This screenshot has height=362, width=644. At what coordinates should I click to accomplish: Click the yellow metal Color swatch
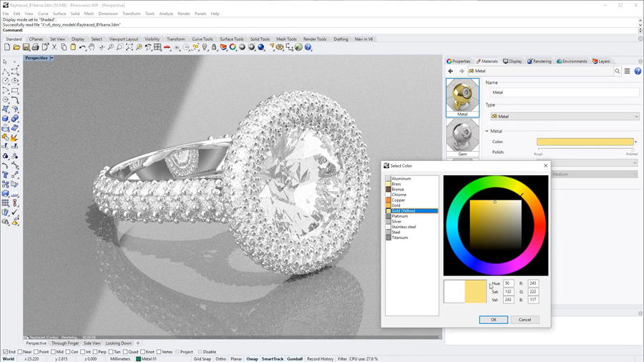[x=585, y=142]
